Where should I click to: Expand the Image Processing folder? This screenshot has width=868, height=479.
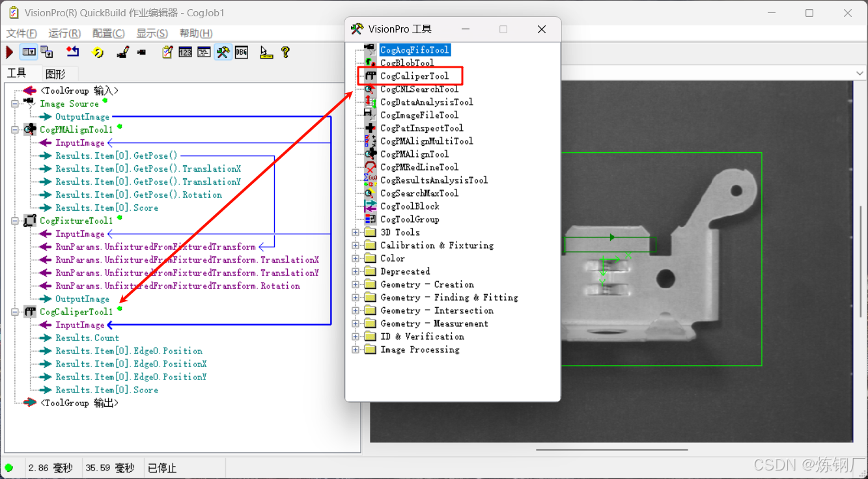point(355,349)
